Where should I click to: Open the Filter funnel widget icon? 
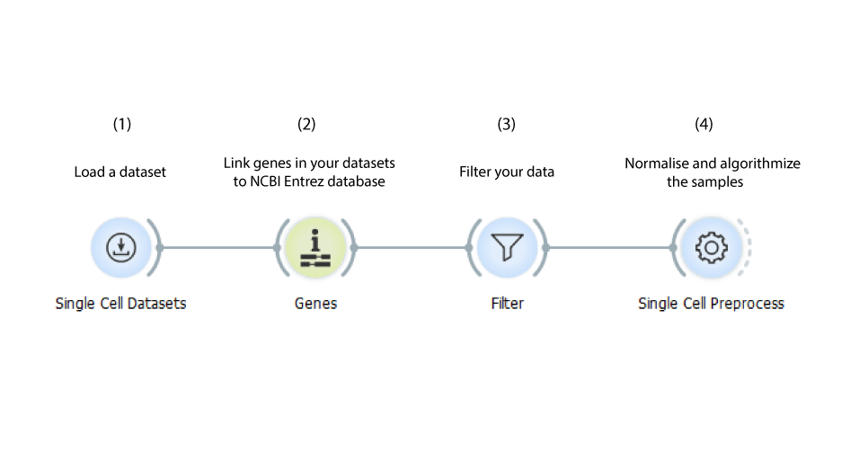click(507, 247)
